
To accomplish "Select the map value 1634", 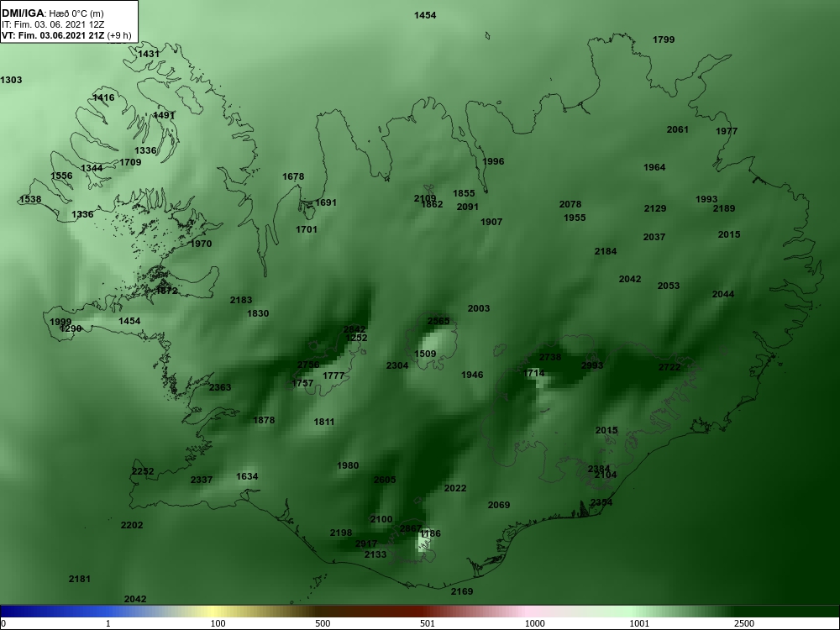I will pos(247,476).
